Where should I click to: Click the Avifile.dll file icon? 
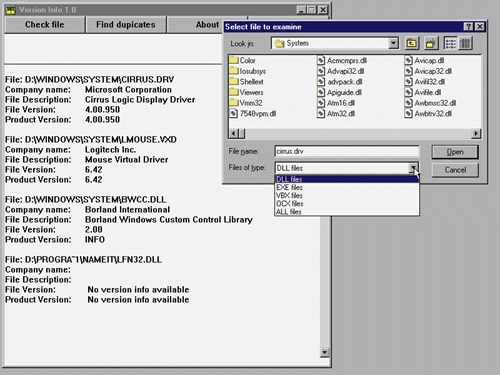tap(409, 92)
